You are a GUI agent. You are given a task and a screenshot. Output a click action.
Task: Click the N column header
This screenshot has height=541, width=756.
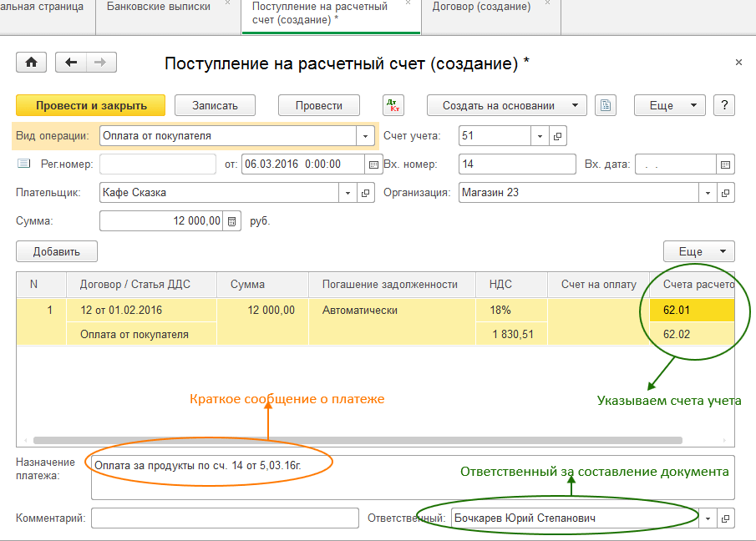pyautogui.click(x=42, y=284)
